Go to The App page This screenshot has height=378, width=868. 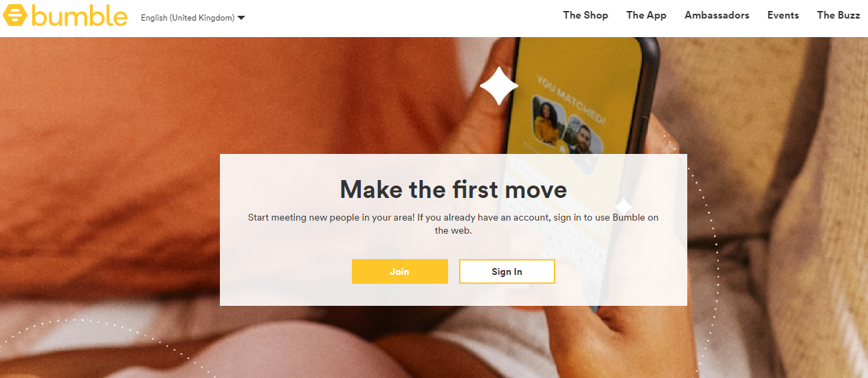[646, 15]
